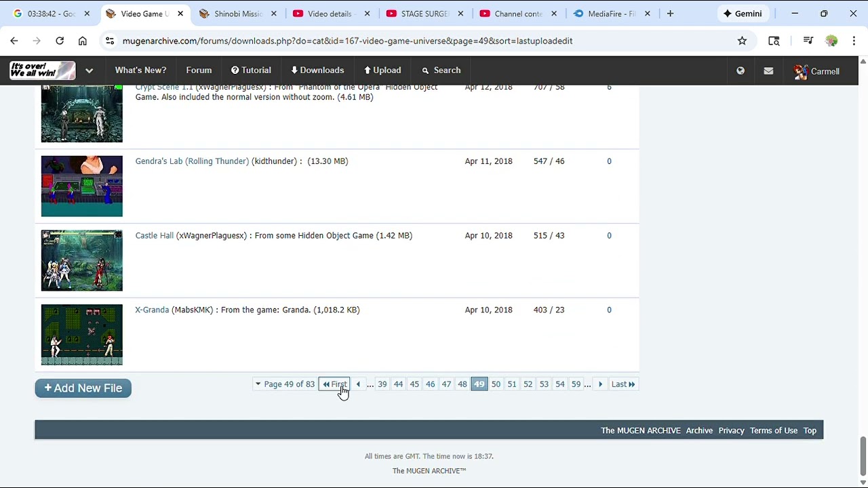Click the Castle Hall thumbnail
Screen dimensions: 868x488
(x=82, y=261)
